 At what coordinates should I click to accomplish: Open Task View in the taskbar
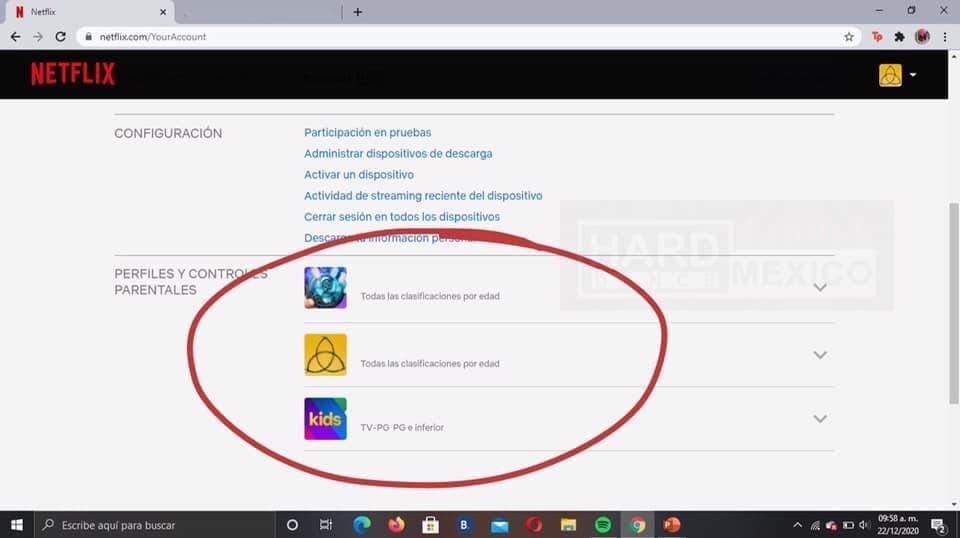point(326,525)
